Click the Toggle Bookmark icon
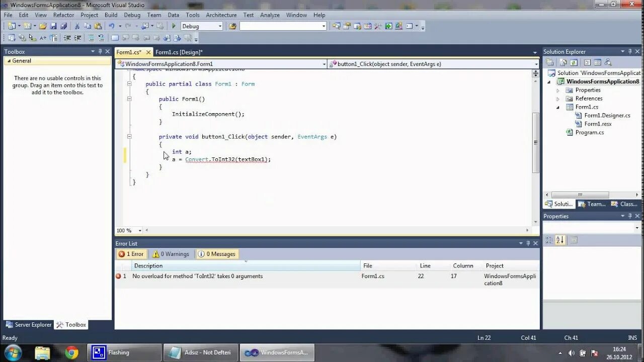Viewport: 644px width, 362px height. pos(115,38)
